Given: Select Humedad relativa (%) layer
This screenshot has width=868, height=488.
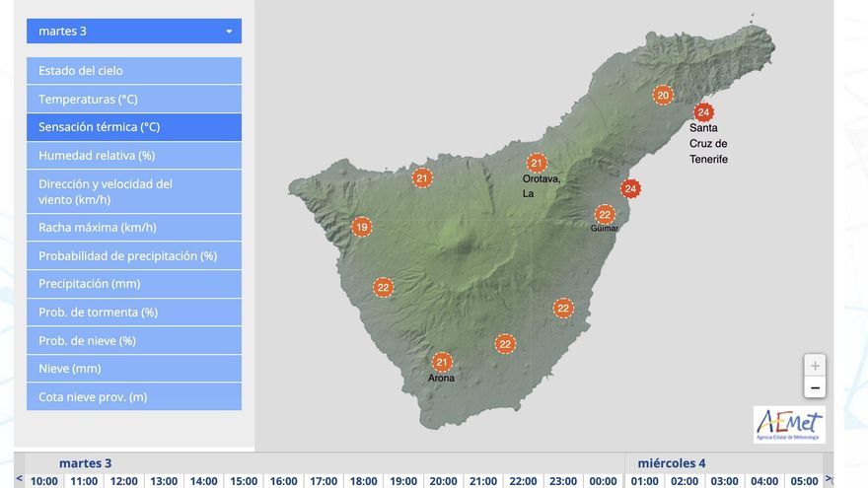Looking at the screenshot, I should pyautogui.click(x=134, y=156).
